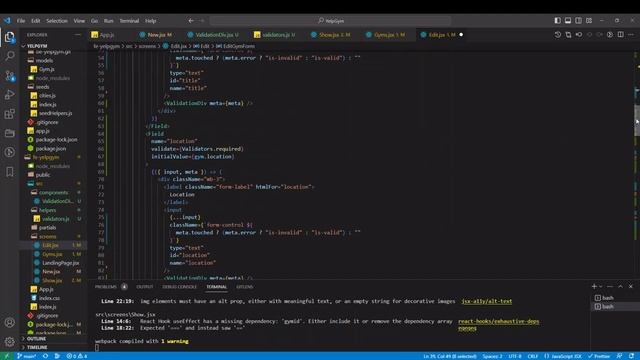Image resolution: width=640 pixels, height=360 pixels.
Task: Go back with the title bar arrow
Action: (191, 20)
